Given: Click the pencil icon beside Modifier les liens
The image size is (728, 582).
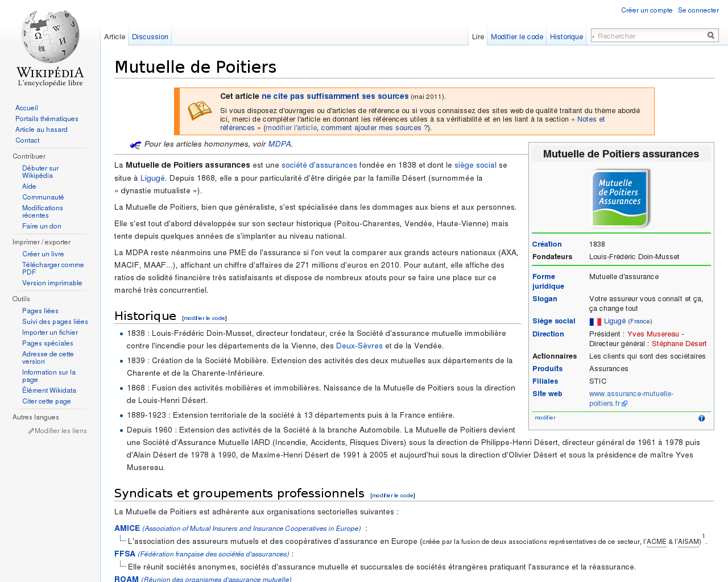Looking at the screenshot, I should (31, 431).
